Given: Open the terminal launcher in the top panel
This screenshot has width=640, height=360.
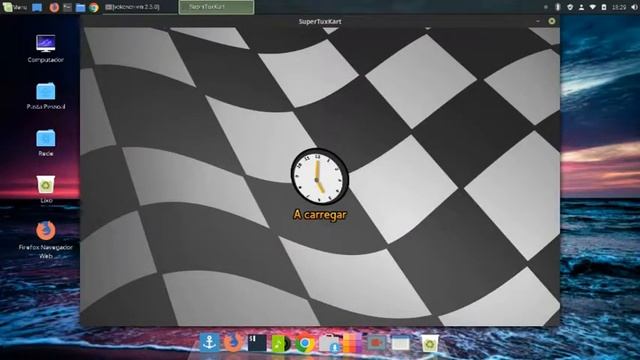Looking at the screenshot, I should (x=67, y=7).
